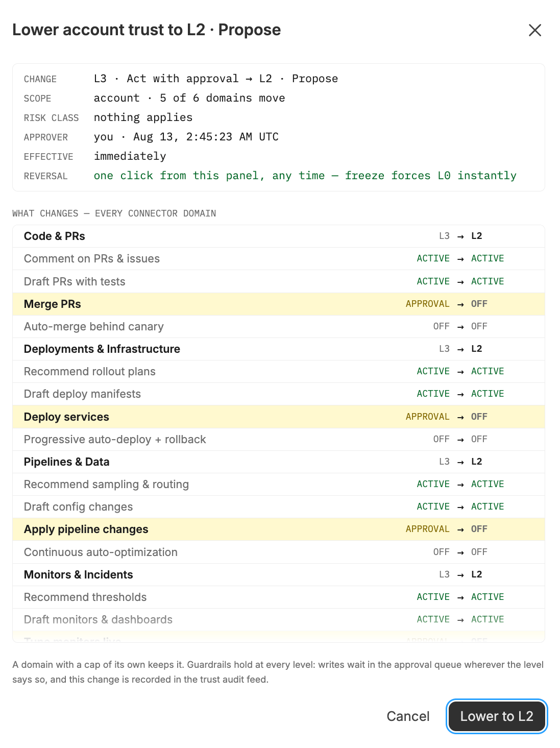The image size is (560, 748).
Task: Select the highlighted Merge PRs row
Action: coord(279,304)
